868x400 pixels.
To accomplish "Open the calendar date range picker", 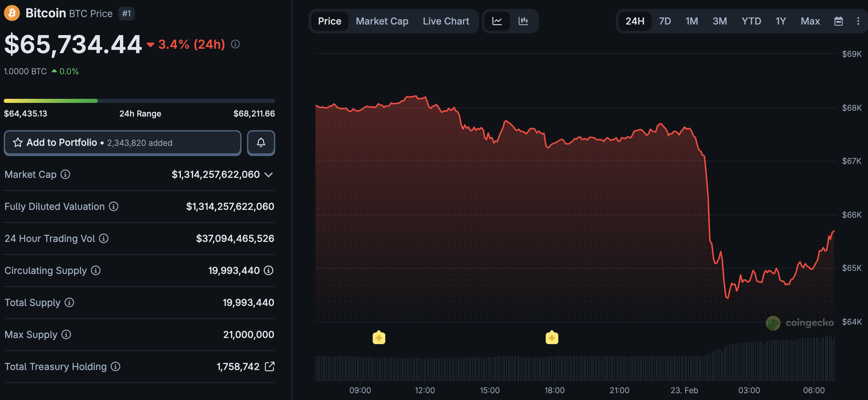I will coord(839,21).
